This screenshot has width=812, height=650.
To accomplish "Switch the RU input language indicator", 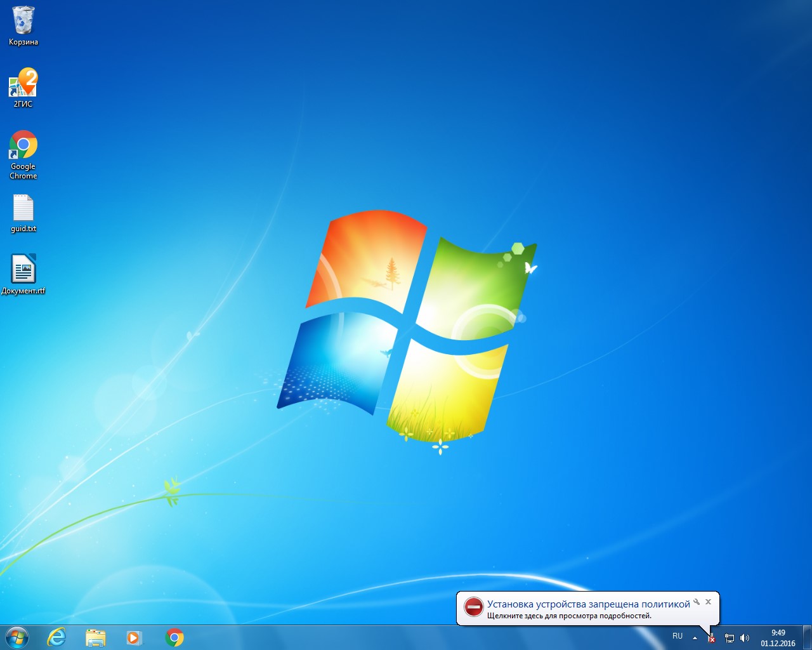I will pos(678,637).
